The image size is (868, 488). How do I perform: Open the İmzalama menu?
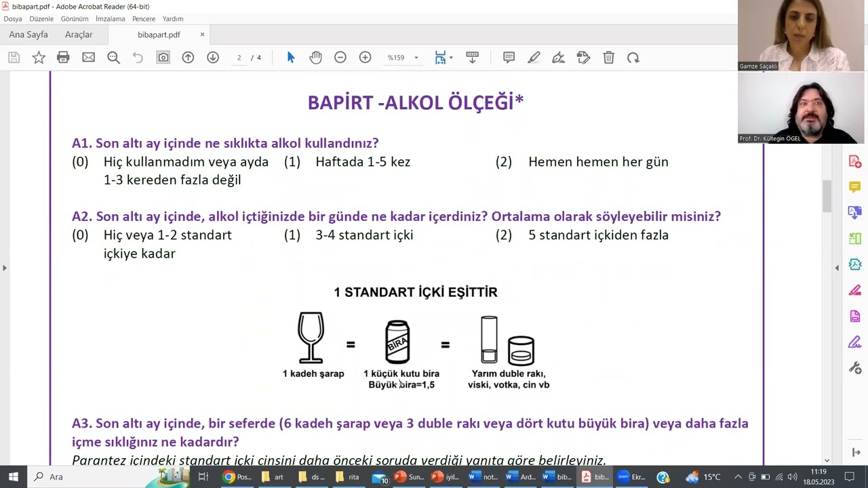[110, 19]
